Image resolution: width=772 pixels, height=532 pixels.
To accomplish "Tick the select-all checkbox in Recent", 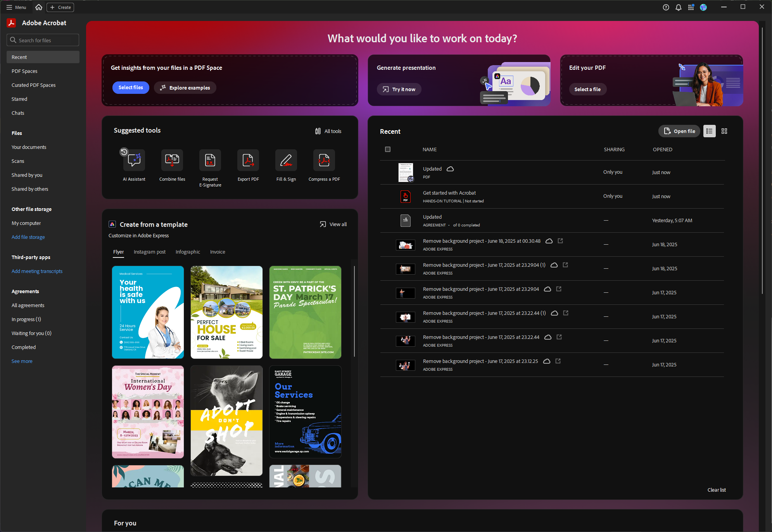I will [388, 149].
